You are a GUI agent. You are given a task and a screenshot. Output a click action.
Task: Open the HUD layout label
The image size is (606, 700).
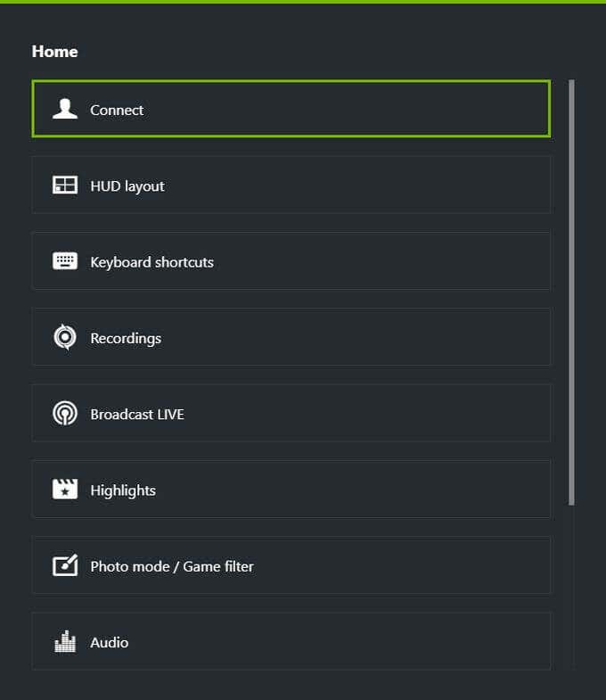click(x=127, y=186)
